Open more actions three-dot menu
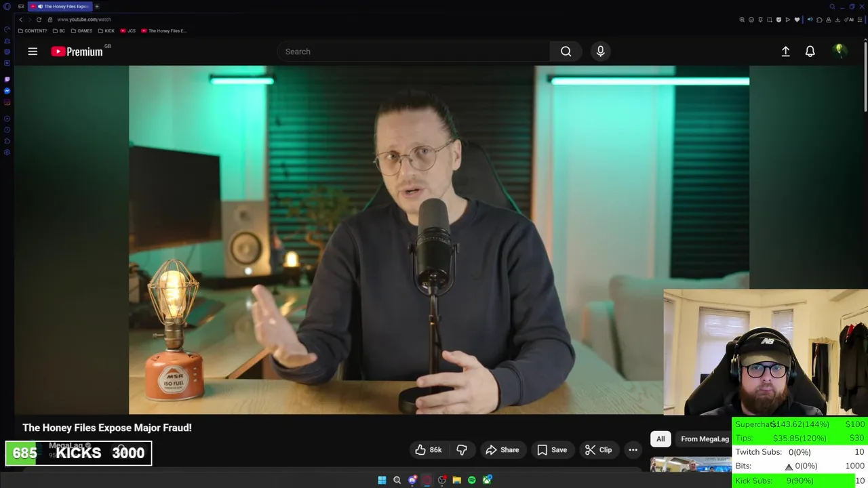The height and width of the screenshot is (488, 868). point(633,450)
